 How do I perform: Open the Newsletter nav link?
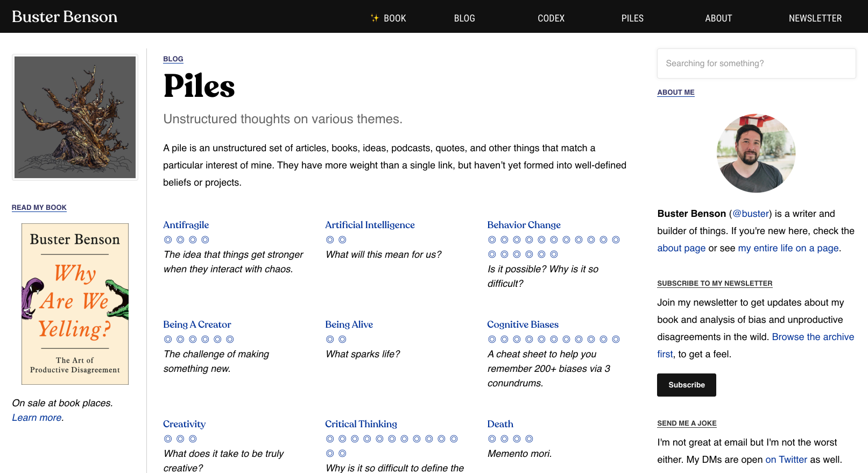tap(815, 18)
